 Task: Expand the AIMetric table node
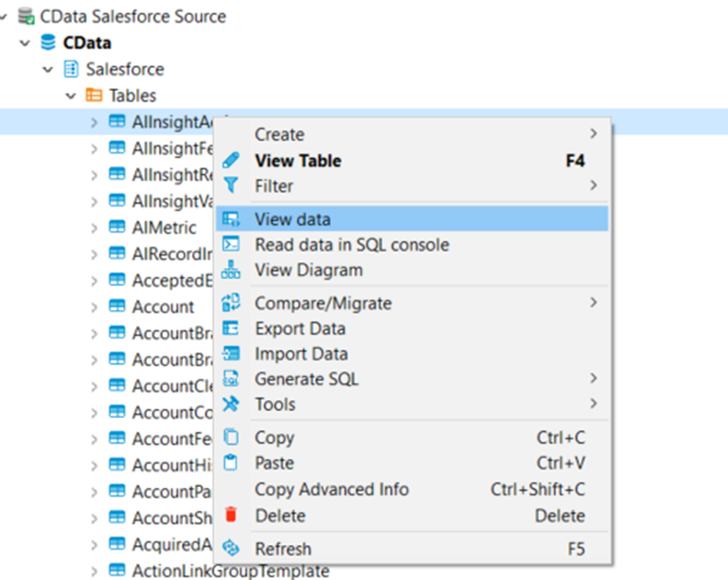coord(94,227)
